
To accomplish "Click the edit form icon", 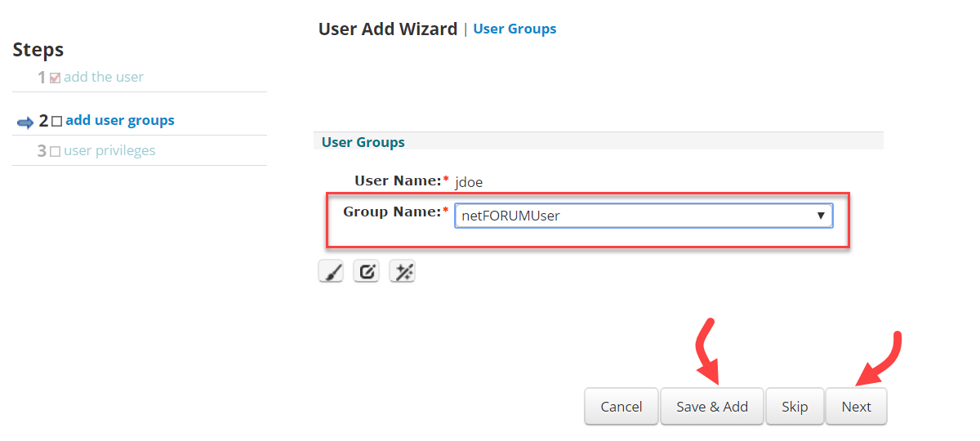I will (x=367, y=272).
